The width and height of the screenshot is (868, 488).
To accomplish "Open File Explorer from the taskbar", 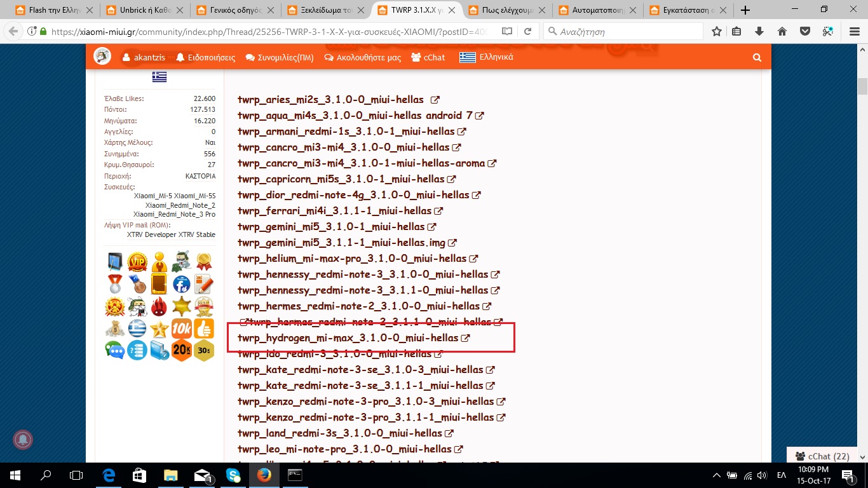I will tap(171, 475).
